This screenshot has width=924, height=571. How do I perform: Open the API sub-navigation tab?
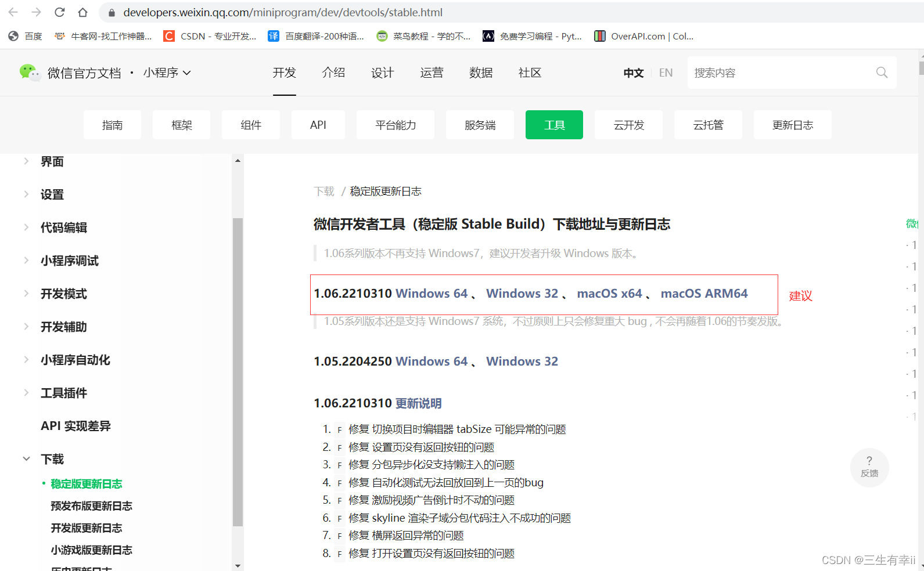pos(318,125)
